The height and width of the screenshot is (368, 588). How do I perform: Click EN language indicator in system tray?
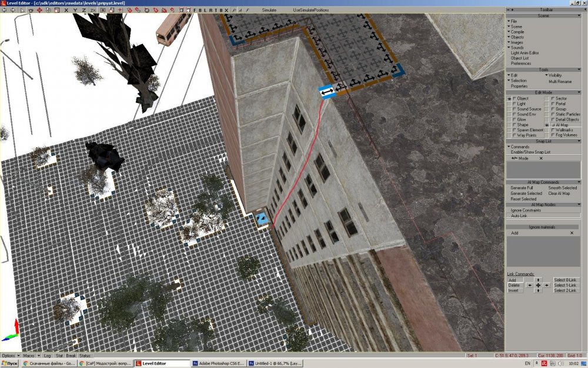(x=527, y=363)
